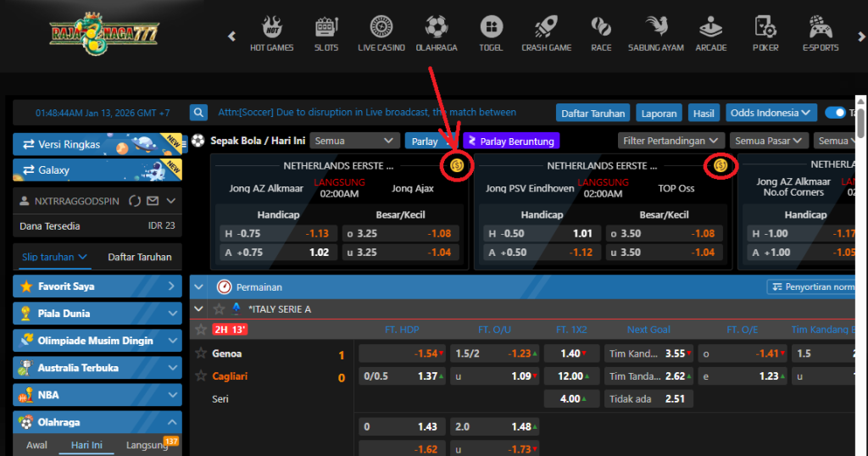Click the coin icon on Jong AZ Alkmaar card
868x456 pixels.
[x=457, y=165]
